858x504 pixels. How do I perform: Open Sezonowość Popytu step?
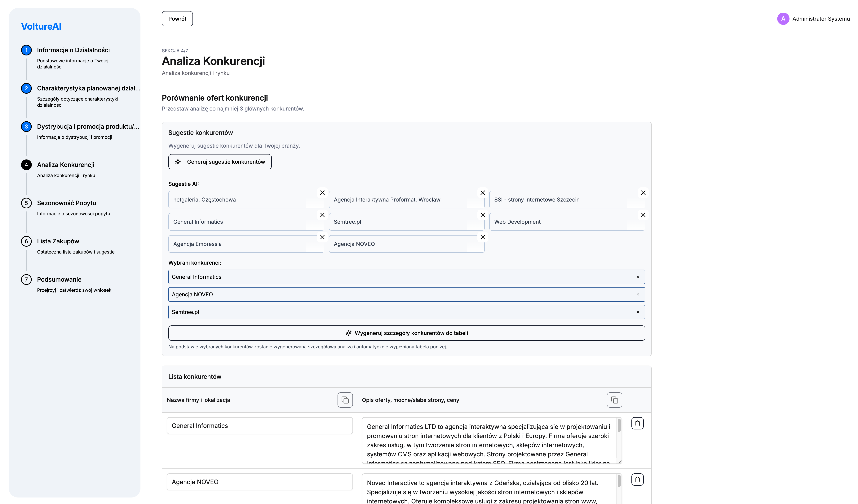[66, 203]
